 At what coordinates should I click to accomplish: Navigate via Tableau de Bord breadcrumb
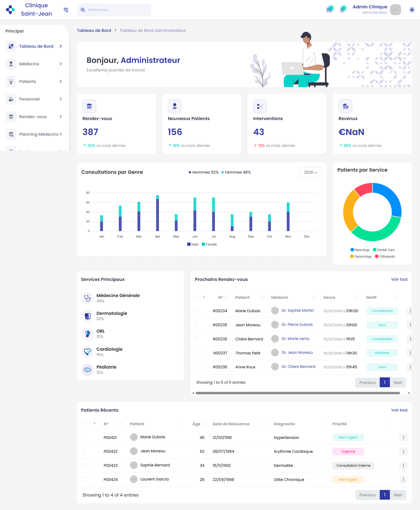pos(94,30)
